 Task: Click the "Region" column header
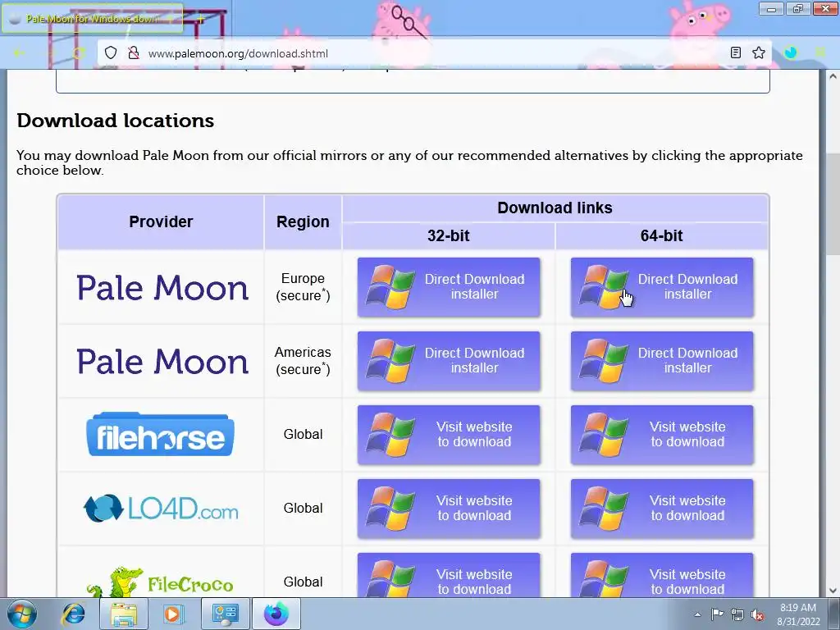click(303, 221)
